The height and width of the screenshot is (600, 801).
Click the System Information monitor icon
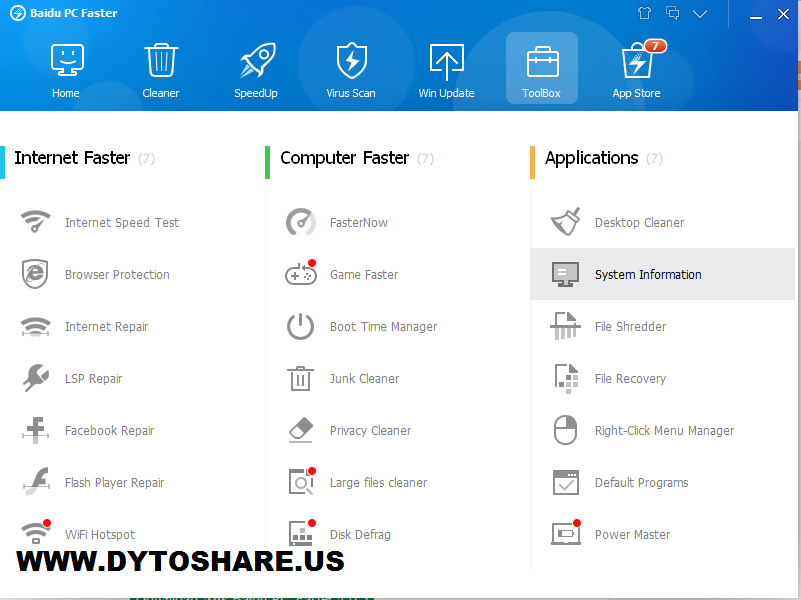(x=566, y=274)
